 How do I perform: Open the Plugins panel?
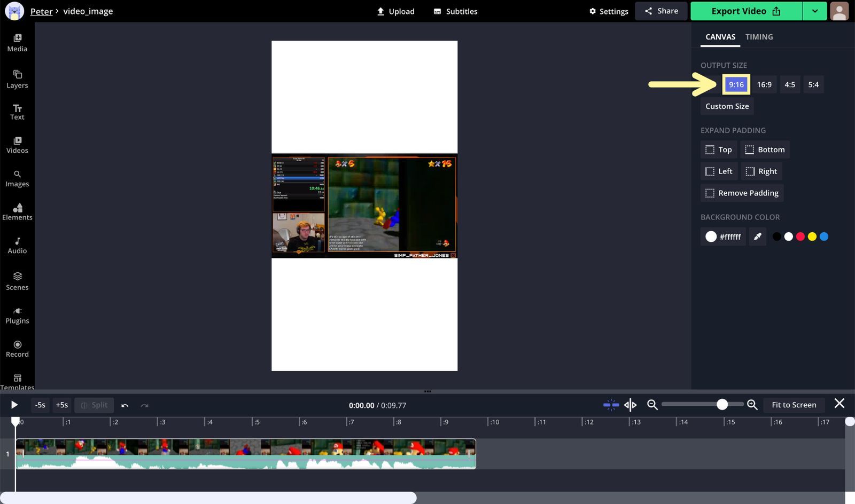click(x=17, y=315)
